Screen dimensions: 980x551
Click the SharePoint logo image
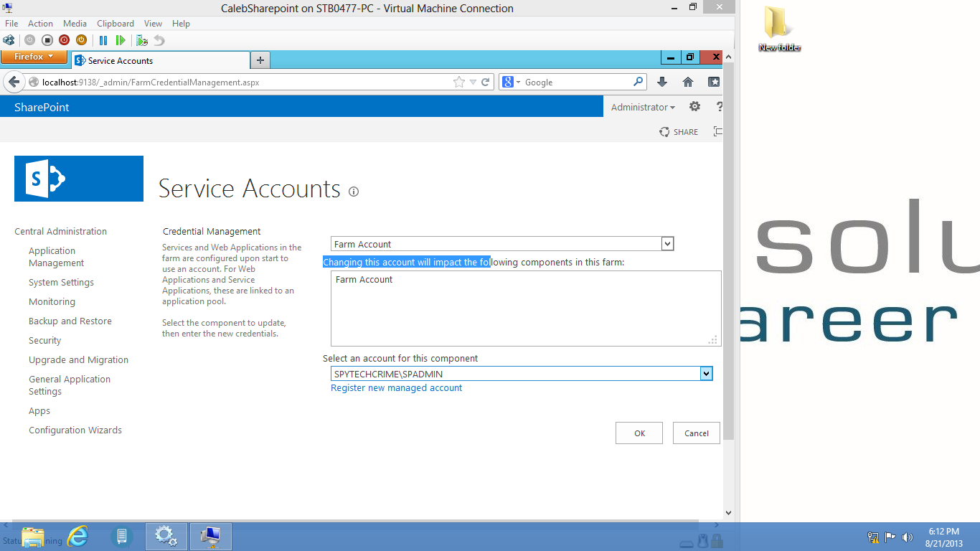click(x=79, y=179)
